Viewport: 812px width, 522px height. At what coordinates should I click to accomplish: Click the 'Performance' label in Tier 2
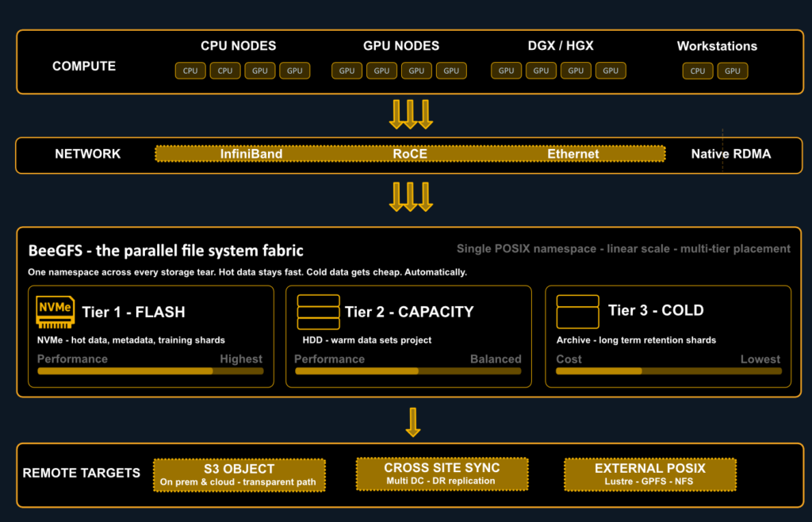pos(329,359)
